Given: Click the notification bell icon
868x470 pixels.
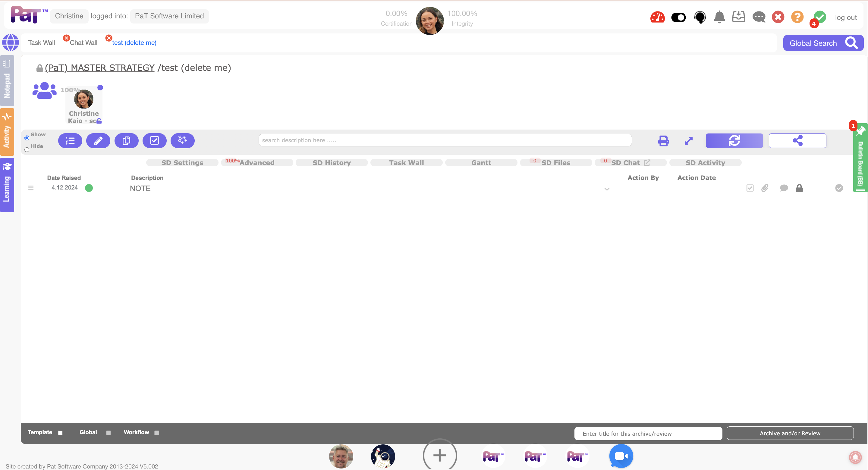Looking at the screenshot, I should (x=719, y=17).
